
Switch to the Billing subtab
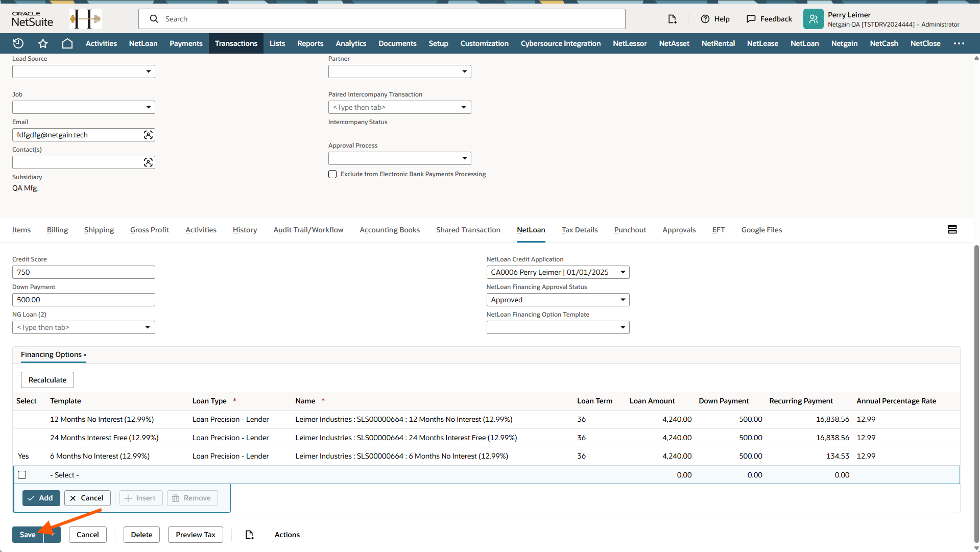click(57, 230)
